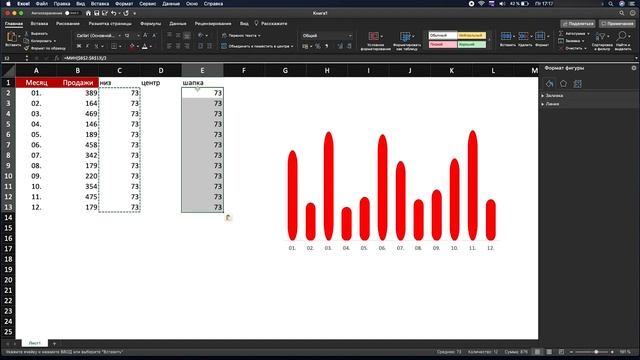
Task: Click the add new sheet plus button
Action: pos(54,344)
